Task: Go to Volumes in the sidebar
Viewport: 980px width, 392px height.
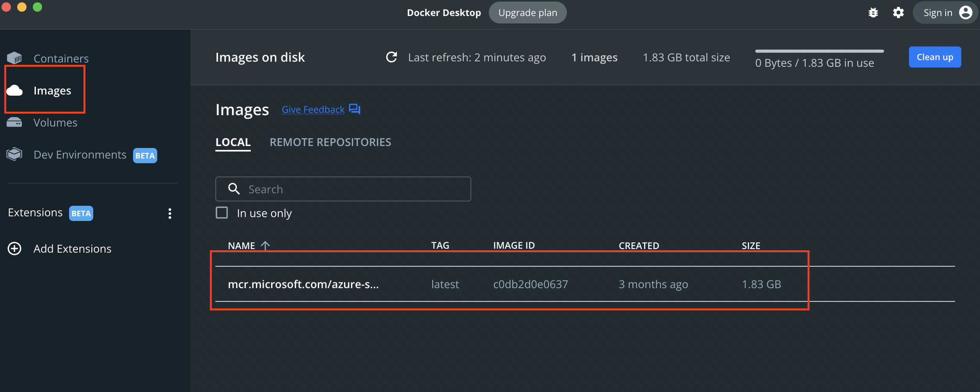Action: click(55, 123)
